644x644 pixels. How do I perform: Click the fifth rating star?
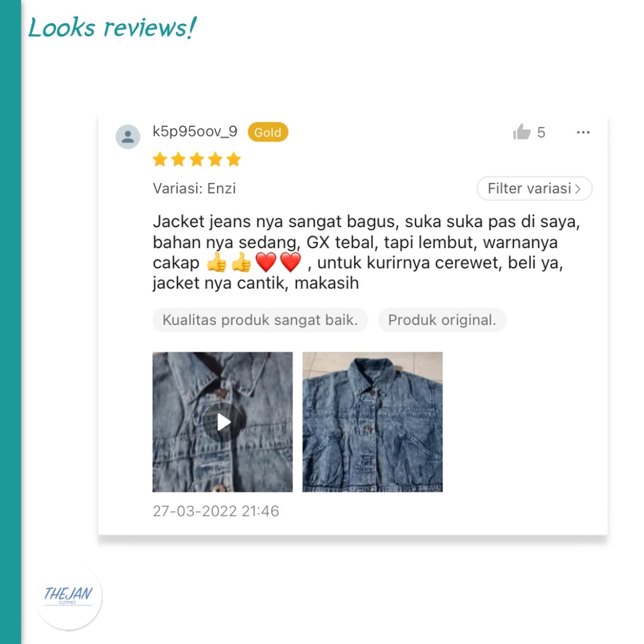tap(234, 159)
